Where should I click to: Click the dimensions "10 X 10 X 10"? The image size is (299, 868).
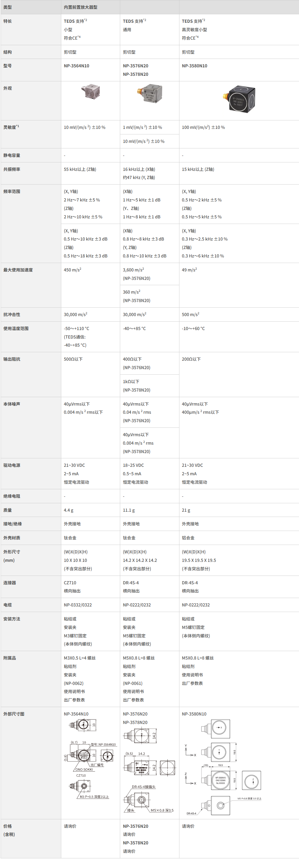pyautogui.click(x=76, y=560)
